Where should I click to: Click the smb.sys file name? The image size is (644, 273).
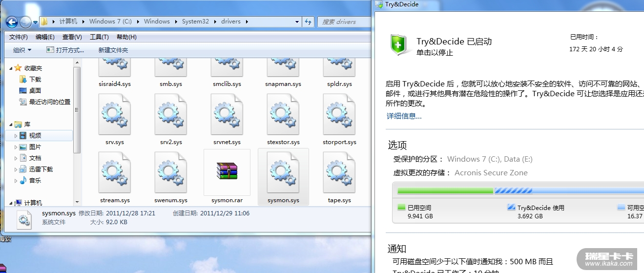(171, 84)
